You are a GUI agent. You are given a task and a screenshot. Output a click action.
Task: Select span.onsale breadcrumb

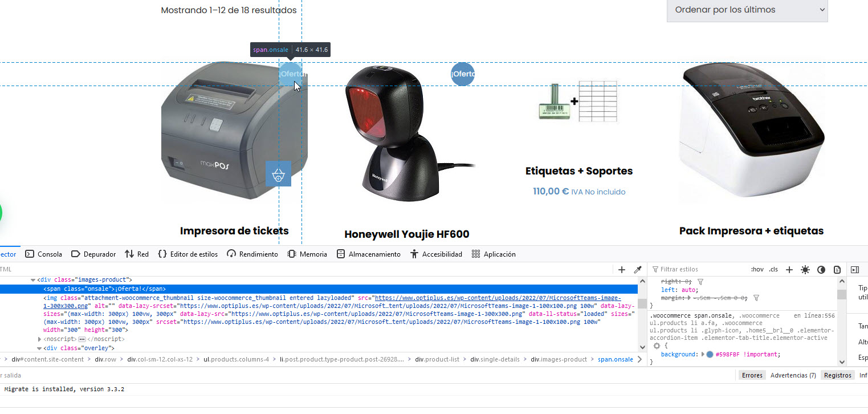click(616, 359)
